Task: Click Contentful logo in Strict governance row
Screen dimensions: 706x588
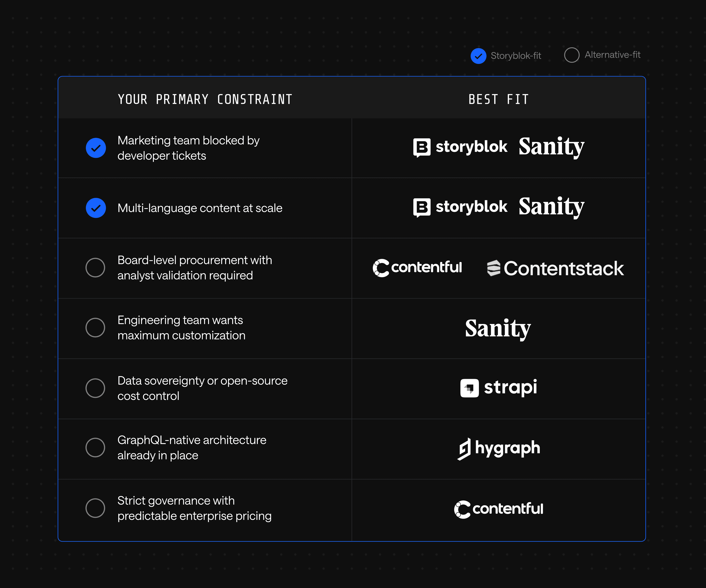Action: pos(499,509)
